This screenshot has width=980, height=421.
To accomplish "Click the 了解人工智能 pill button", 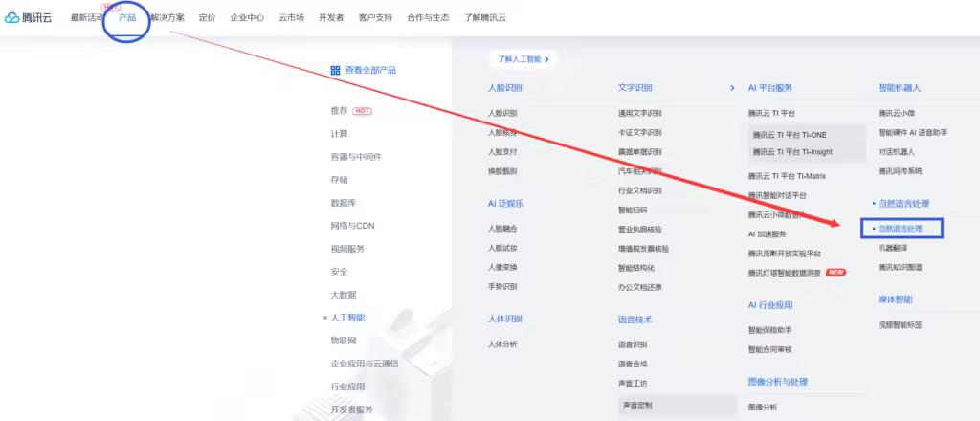I will pos(523,59).
